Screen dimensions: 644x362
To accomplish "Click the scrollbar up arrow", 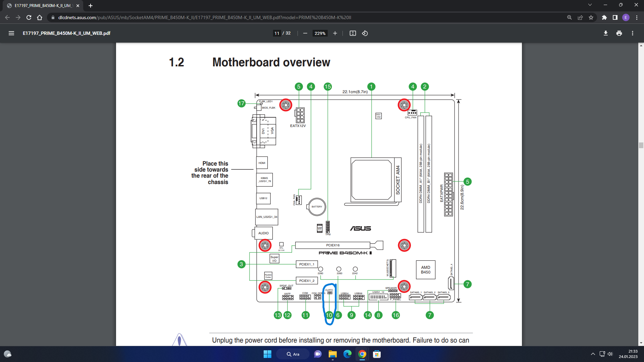I will (641, 45).
